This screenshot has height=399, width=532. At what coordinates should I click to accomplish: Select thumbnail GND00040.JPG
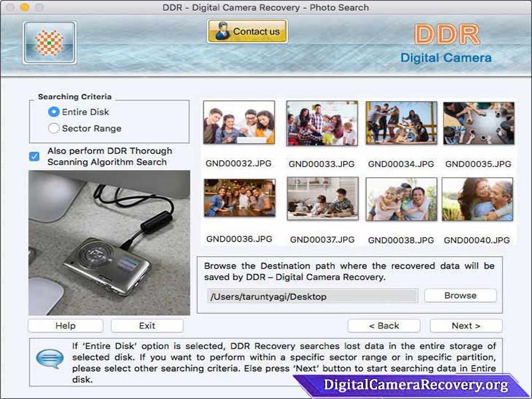pyautogui.click(x=477, y=199)
